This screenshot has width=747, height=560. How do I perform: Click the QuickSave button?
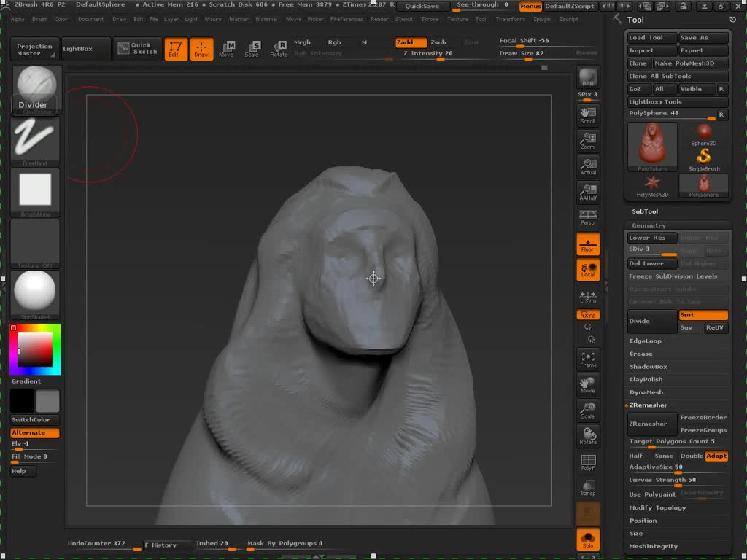click(x=422, y=6)
